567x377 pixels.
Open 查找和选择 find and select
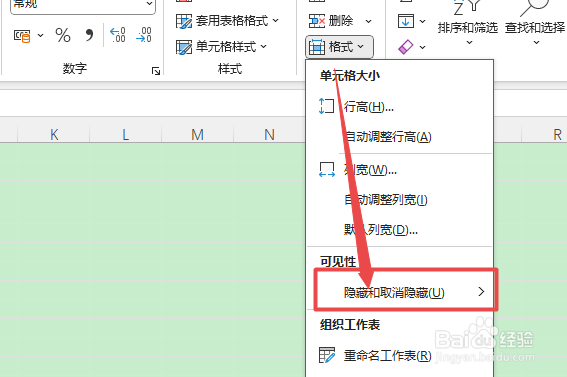tap(535, 22)
